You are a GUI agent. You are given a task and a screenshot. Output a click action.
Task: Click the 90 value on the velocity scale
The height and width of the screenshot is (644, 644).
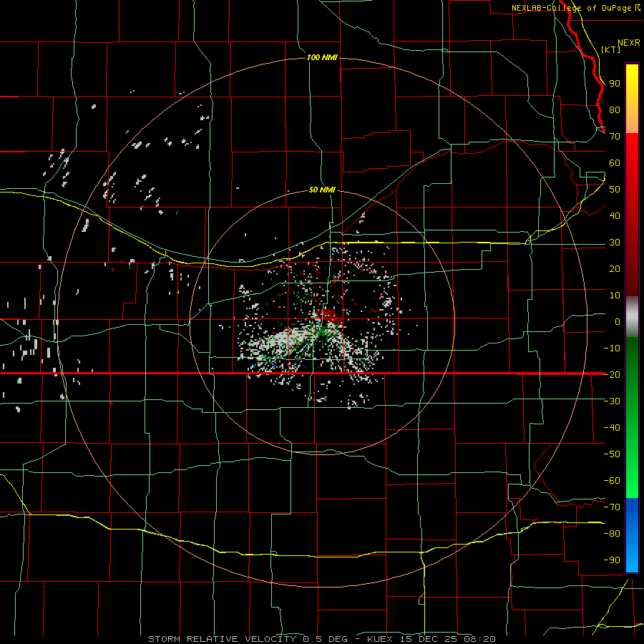tap(615, 84)
